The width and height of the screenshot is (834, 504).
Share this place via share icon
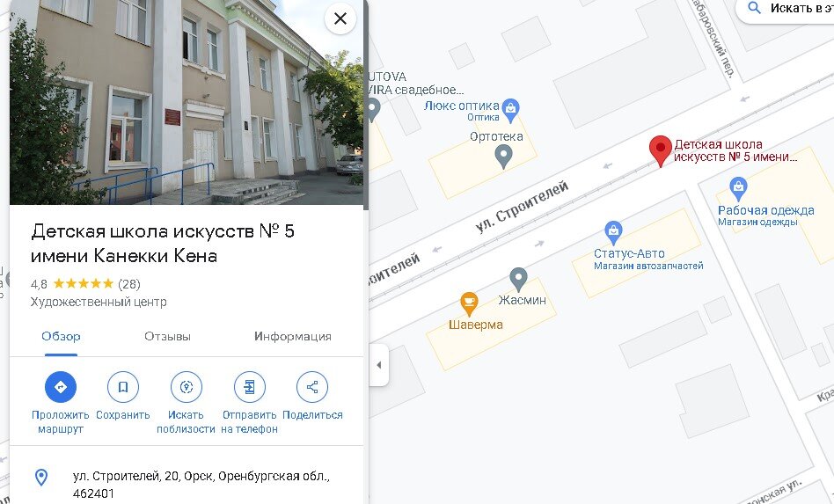coord(312,386)
